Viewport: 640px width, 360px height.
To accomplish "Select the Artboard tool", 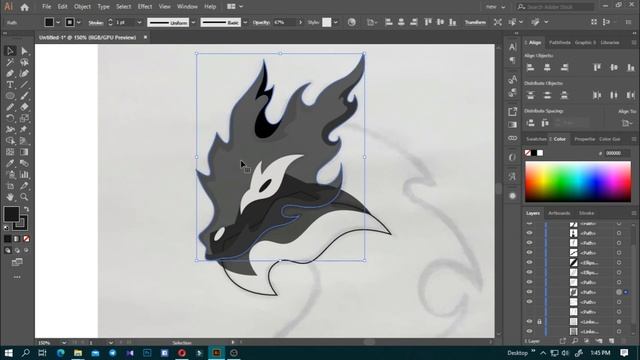I will [10, 186].
